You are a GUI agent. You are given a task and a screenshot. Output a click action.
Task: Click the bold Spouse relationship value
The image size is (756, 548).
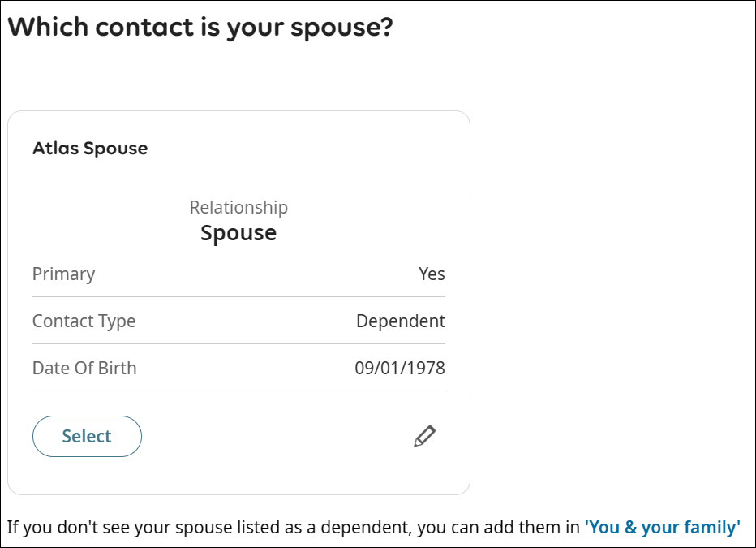coord(238,233)
